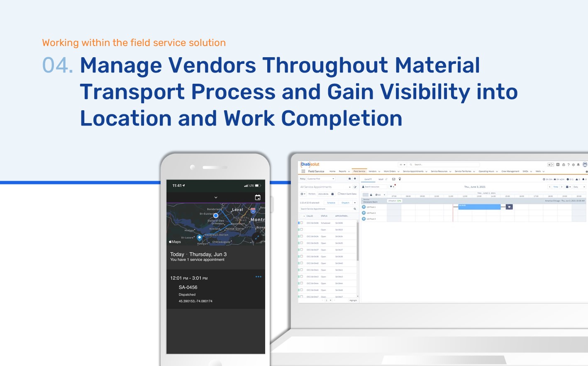588x366 pixels.
Task: Open the resource filter funnel icon
Action: point(391,187)
